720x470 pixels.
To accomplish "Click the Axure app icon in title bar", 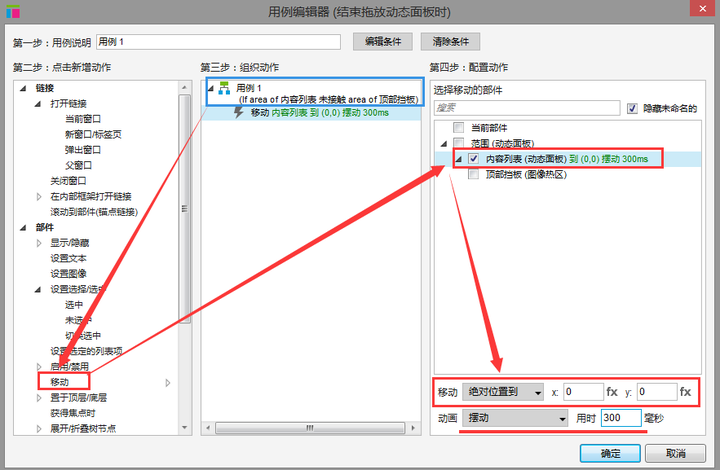I will pos(13,11).
